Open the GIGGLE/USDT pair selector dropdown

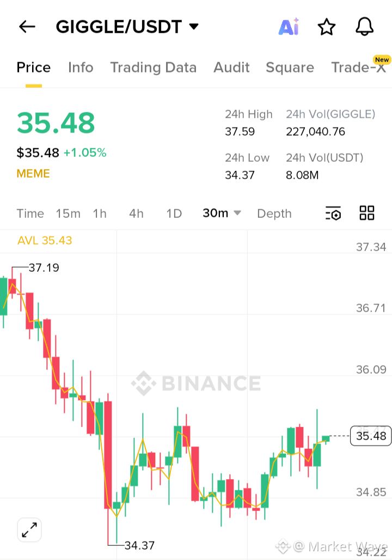pos(127,27)
